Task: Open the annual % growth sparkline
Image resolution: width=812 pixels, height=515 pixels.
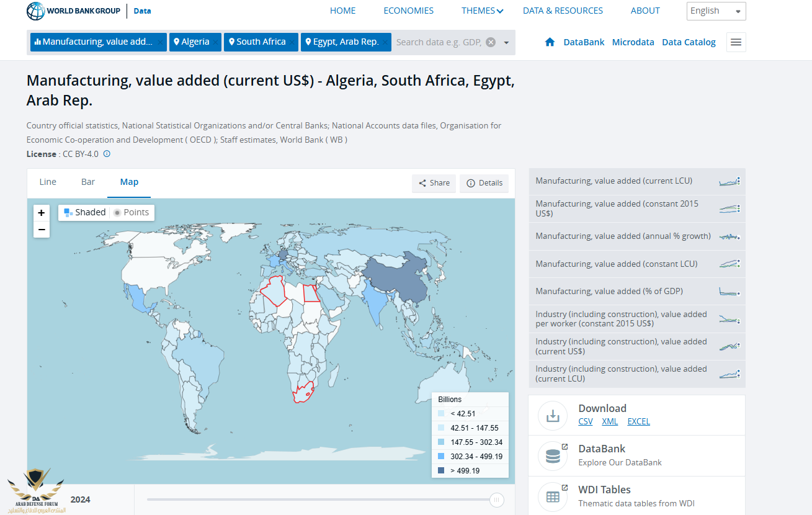Action: coord(729,236)
